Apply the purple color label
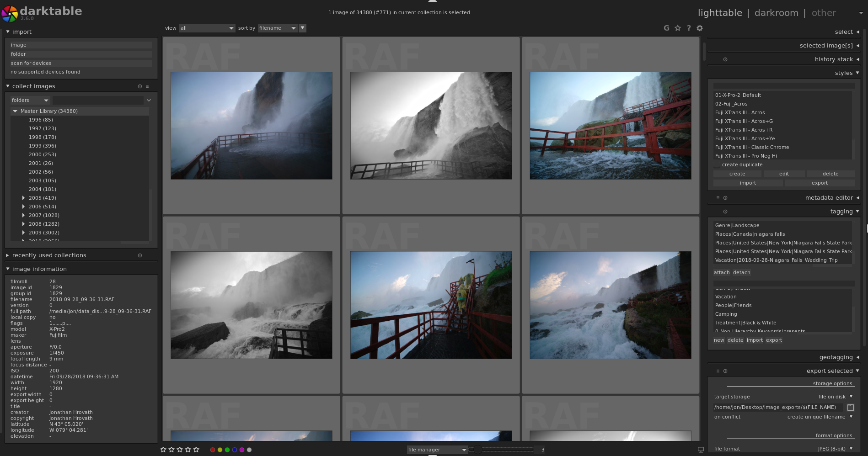 click(x=242, y=450)
